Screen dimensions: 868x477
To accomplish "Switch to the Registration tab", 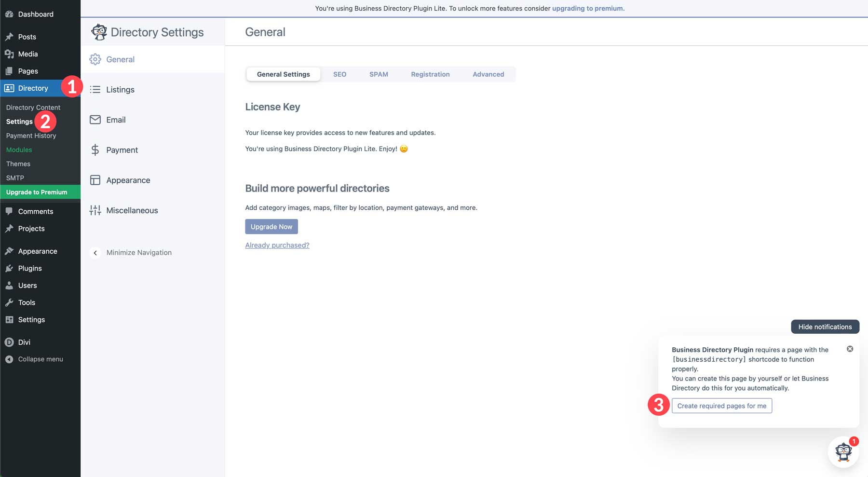I will (430, 74).
